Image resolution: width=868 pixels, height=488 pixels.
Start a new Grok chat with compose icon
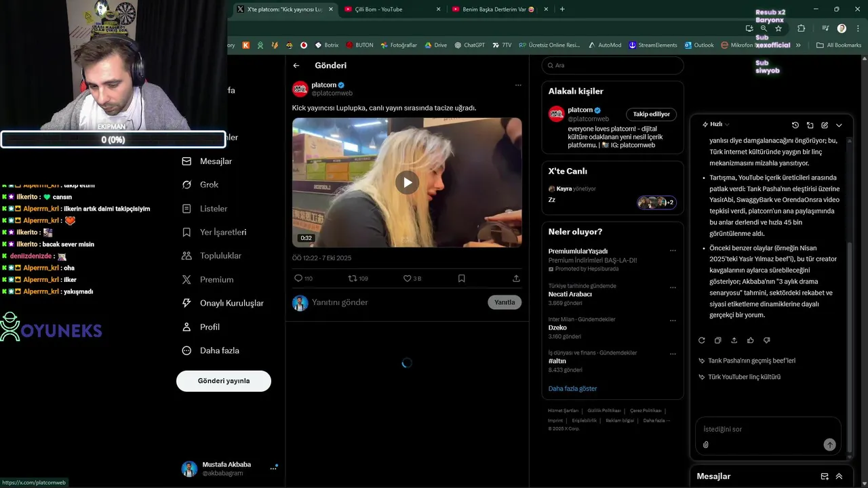[825, 125]
